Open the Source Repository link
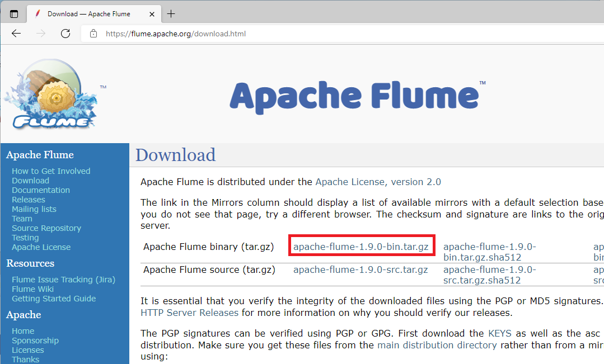Image resolution: width=604 pixels, height=364 pixels. 46,228
